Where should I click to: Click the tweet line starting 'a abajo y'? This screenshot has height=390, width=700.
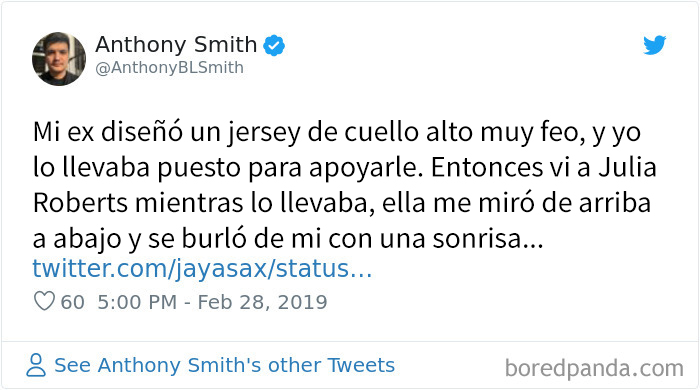(x=288, y=240)
